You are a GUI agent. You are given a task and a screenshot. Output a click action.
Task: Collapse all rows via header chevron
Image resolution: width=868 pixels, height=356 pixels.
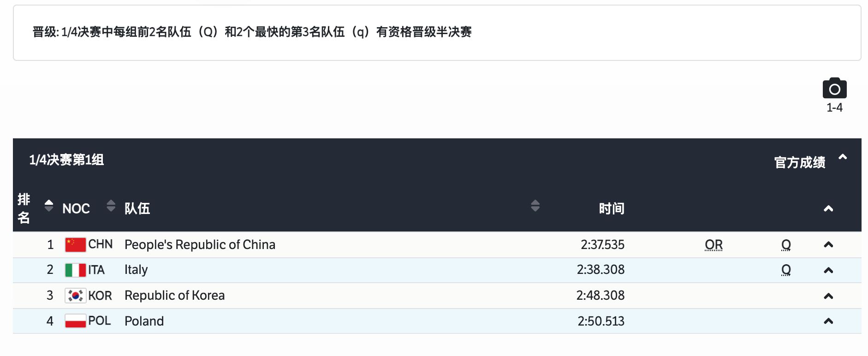pos(828,209)
